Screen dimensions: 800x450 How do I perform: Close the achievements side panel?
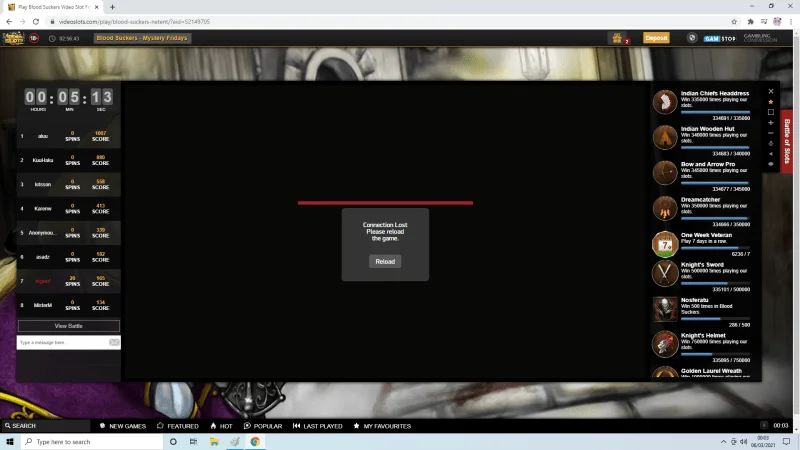point(771,91)
